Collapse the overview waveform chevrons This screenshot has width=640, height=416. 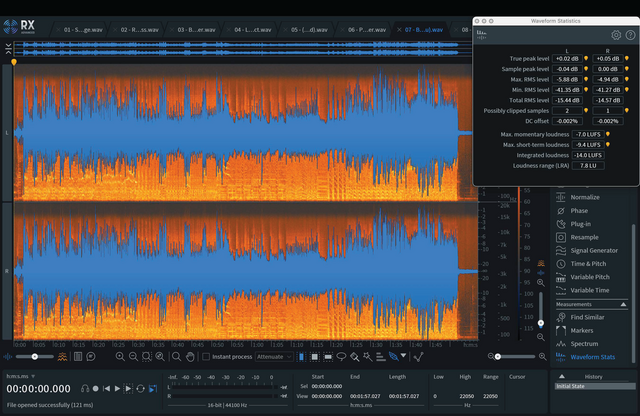[9, 49]
